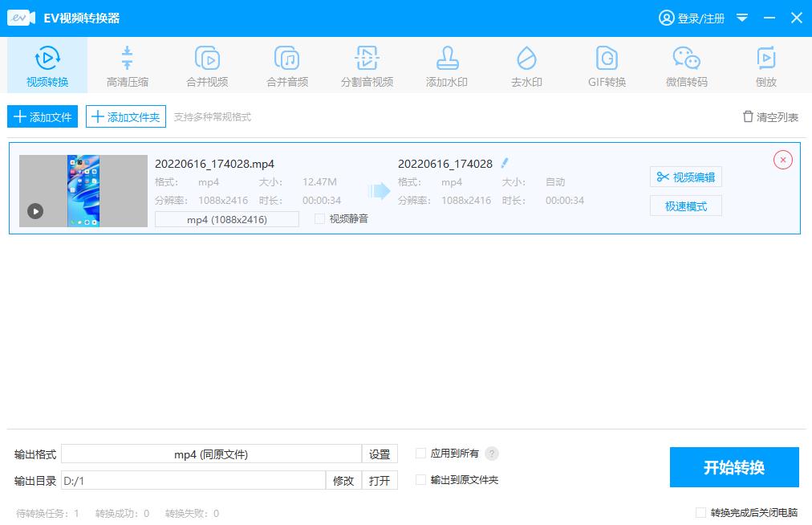Switch to the 合并视频 merge video tool
This screenshot has width=812, height=525.
[206, 64]
